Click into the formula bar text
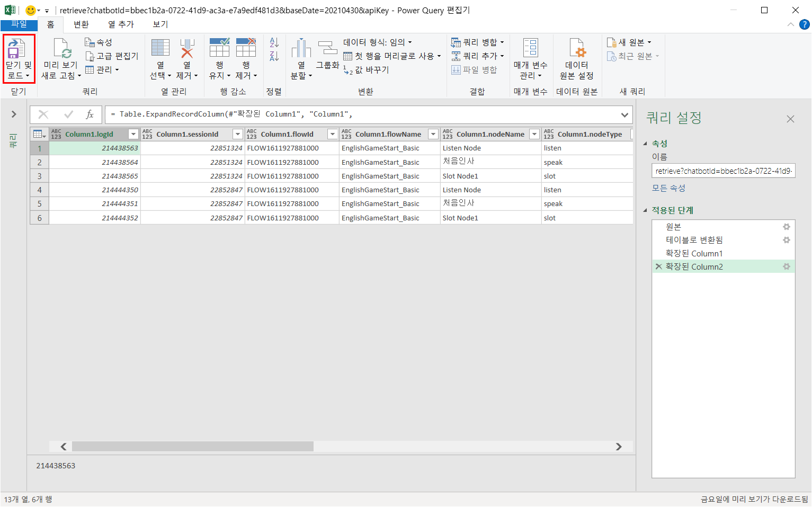Screen dimensions: 812x507 point(362,114)
